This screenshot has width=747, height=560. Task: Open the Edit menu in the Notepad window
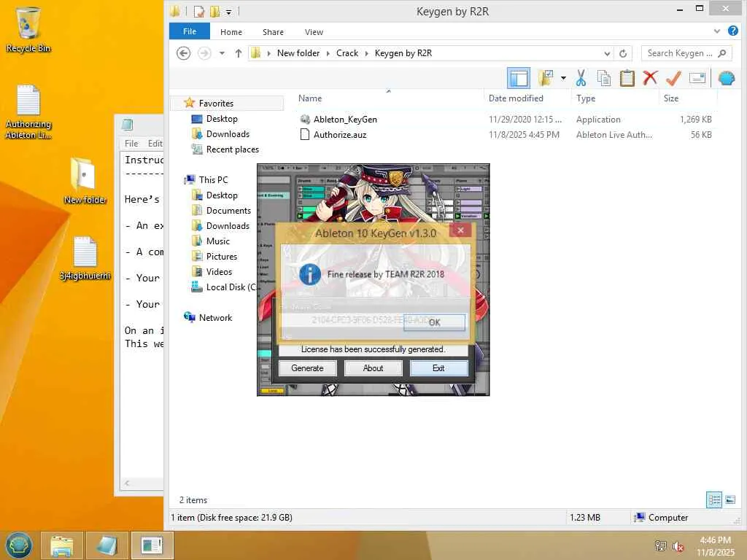(x=155, y=144)
